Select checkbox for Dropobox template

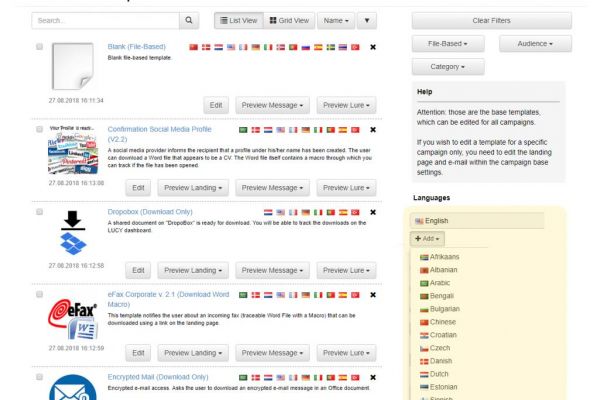click(x=39, y=212)
